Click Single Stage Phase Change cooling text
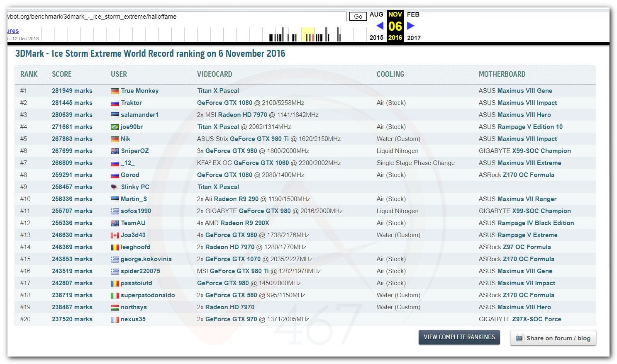The height and width of the screenshot is (364, 617). point(416,163)
